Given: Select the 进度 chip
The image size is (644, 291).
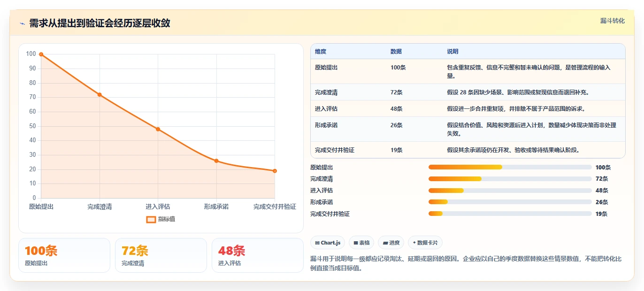Looking at the screenshot, I should click(x=391, y=243).
